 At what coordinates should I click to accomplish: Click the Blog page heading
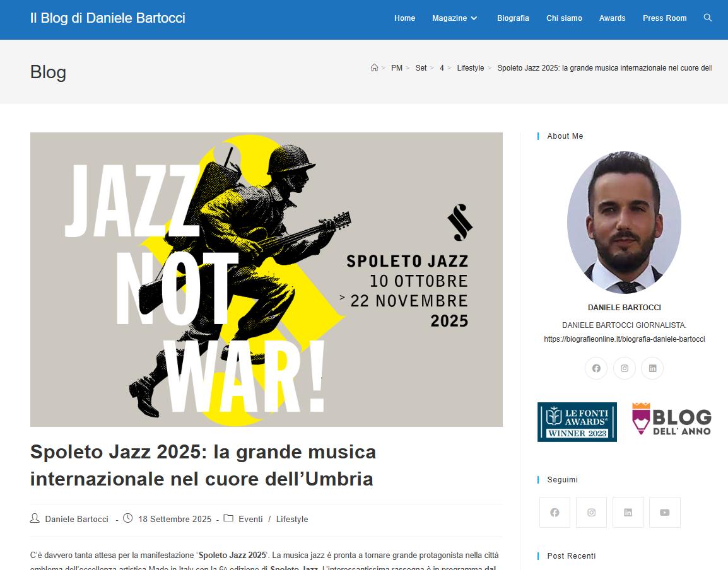point(49,73)
